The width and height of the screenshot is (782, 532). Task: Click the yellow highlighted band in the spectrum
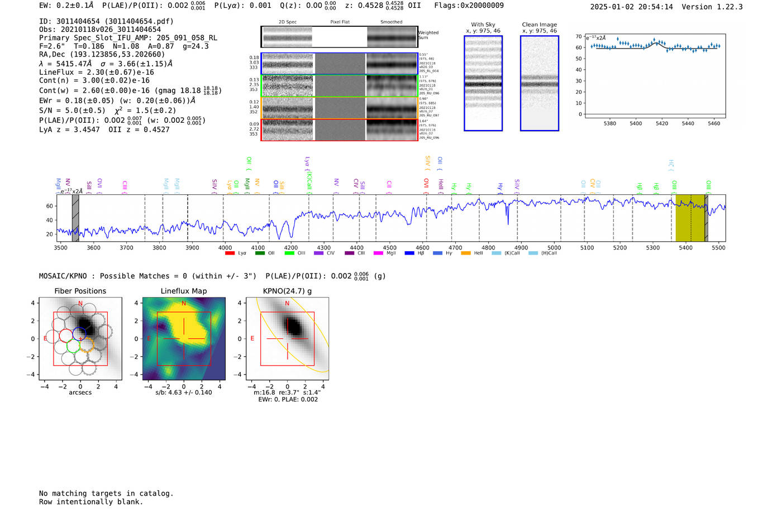tap(690, 218)
